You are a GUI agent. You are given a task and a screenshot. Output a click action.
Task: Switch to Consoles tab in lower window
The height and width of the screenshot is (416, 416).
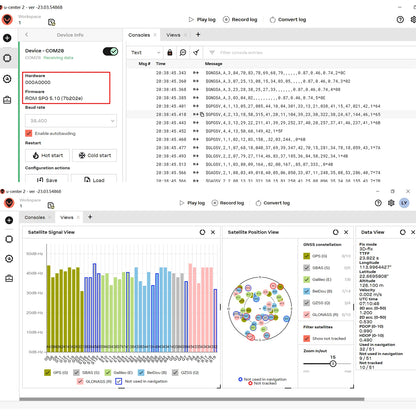click(x=35, y=217)
